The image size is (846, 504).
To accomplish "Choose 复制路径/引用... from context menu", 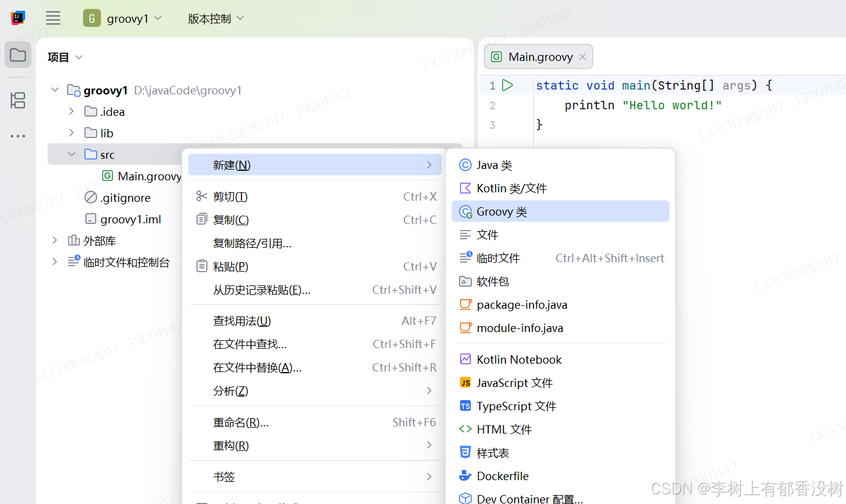I will click(315, 243).
